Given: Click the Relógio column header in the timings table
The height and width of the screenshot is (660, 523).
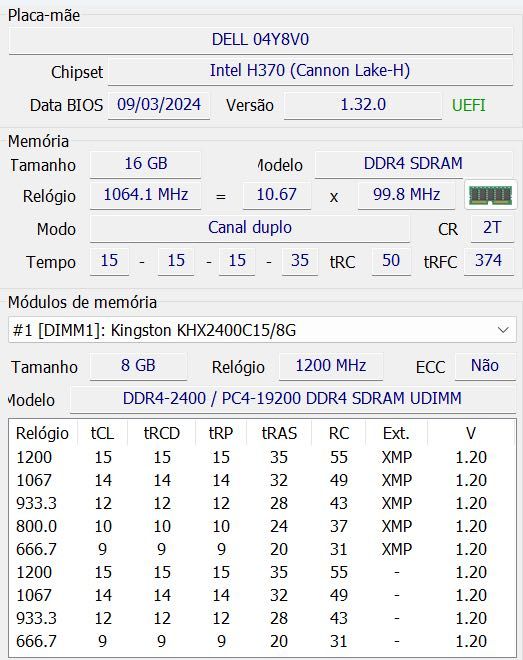Looking at the screenshot, I should click(x=42, y=433).
